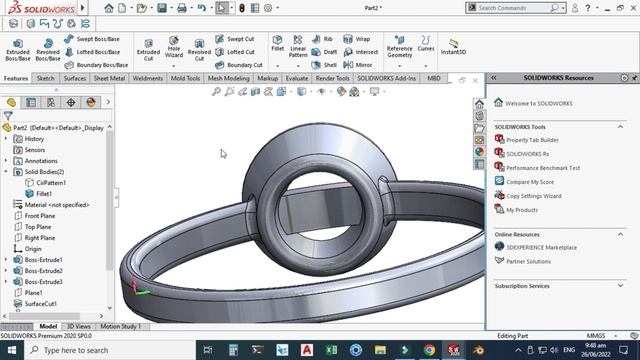Select the Mirror tool
This screenshot has width=640, height=360.
click(x=358, y=65)
